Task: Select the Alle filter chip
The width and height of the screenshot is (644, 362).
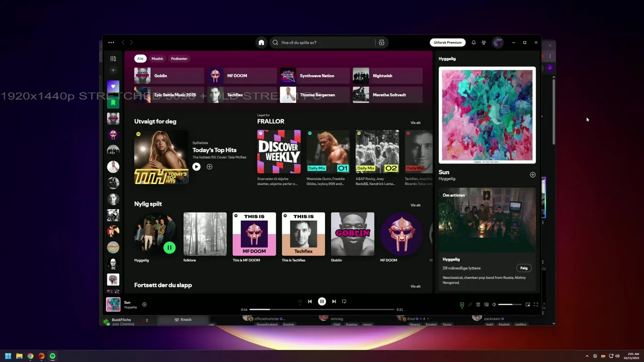Action: point(140,59)
